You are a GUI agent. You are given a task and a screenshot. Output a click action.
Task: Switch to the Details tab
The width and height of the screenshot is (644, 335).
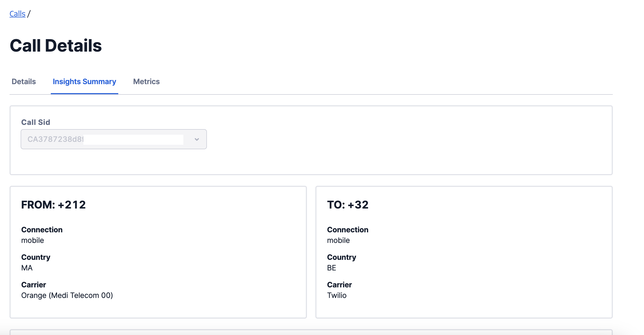(24, 82)
